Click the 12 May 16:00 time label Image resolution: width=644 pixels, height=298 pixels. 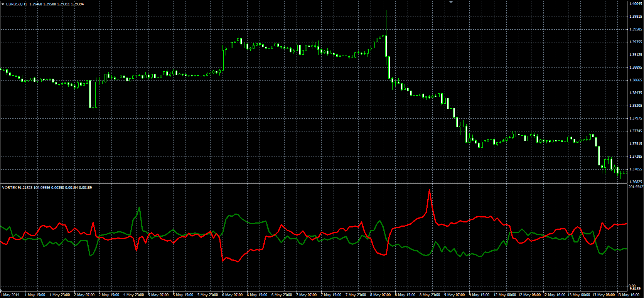[555, 295]
